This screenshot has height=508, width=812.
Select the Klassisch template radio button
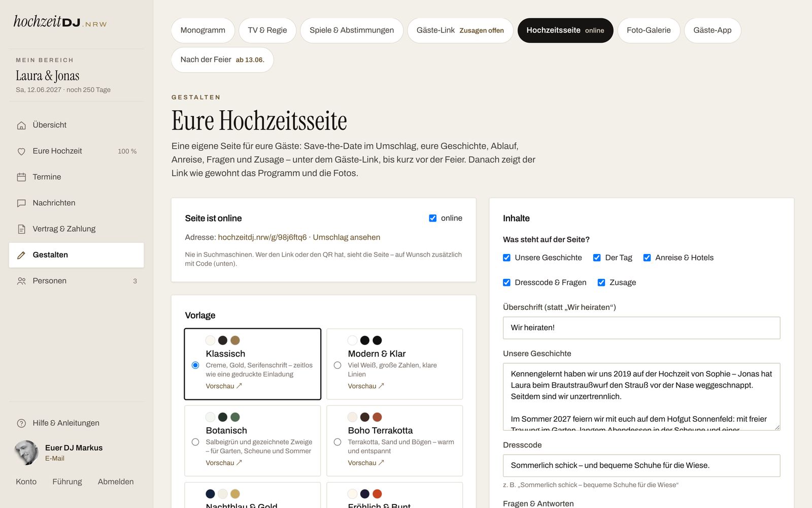tap(195, 365)
